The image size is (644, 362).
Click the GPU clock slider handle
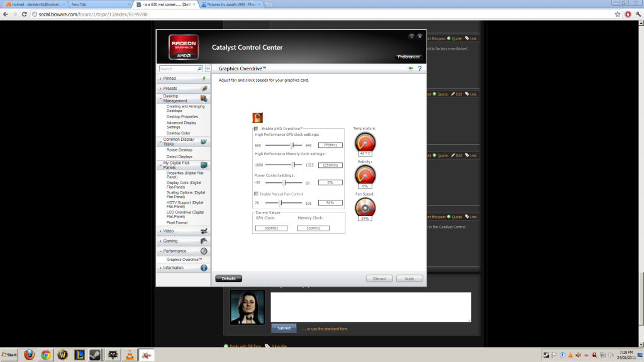[291, 145]
